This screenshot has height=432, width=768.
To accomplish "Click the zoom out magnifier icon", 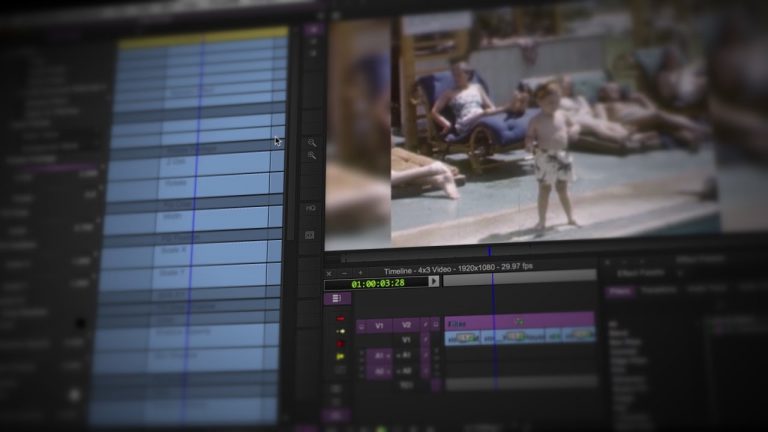I will tap(312, 157).
